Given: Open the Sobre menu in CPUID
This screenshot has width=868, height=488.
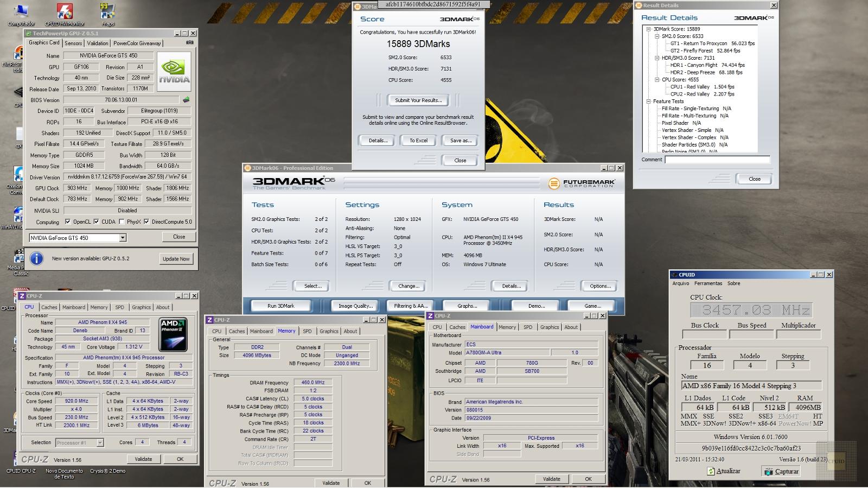Looking at the screenshot, I should pos(733,283).
